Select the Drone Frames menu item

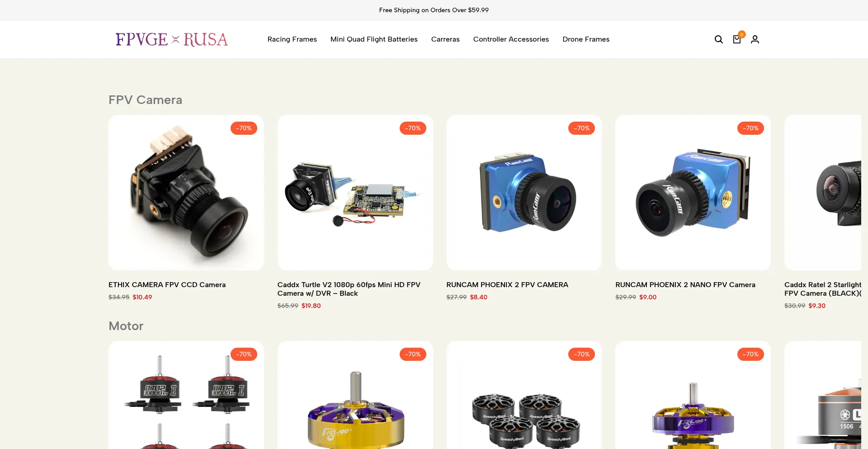click(586, 39)
